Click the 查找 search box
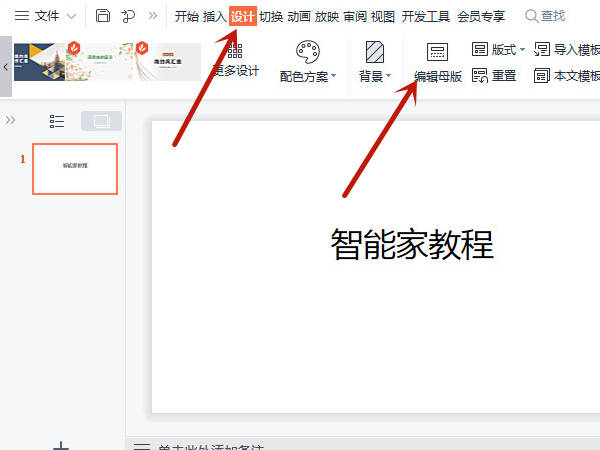The width and height of the screenshot is (600, 450). click(545, 16)
